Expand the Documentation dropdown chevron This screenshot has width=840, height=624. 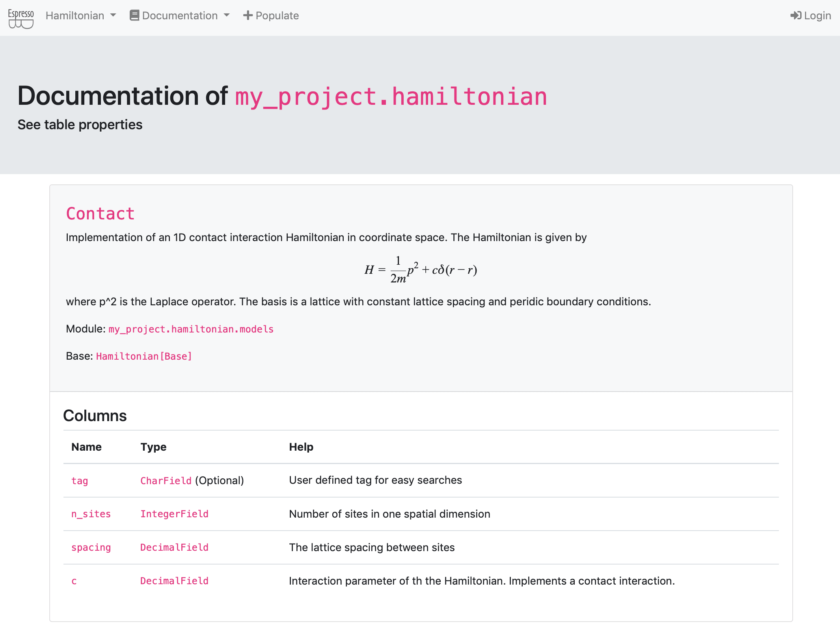click(x=227, y=16)
